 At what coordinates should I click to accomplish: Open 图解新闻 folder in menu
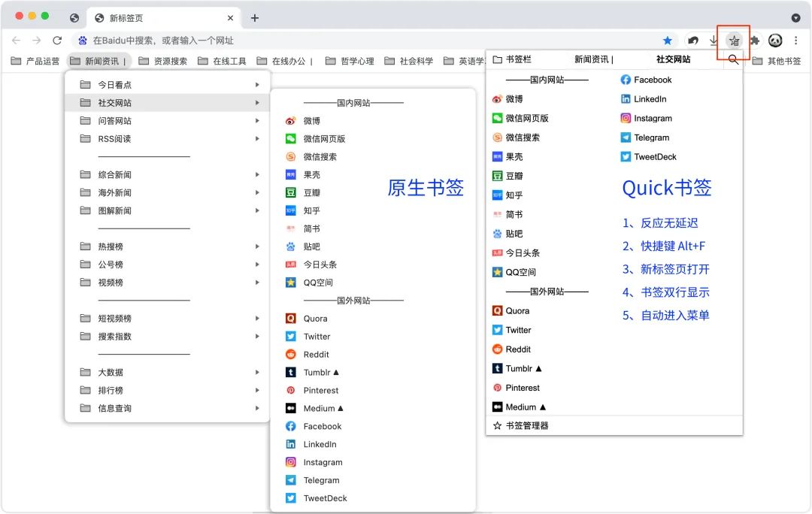[x=168, y=210]
